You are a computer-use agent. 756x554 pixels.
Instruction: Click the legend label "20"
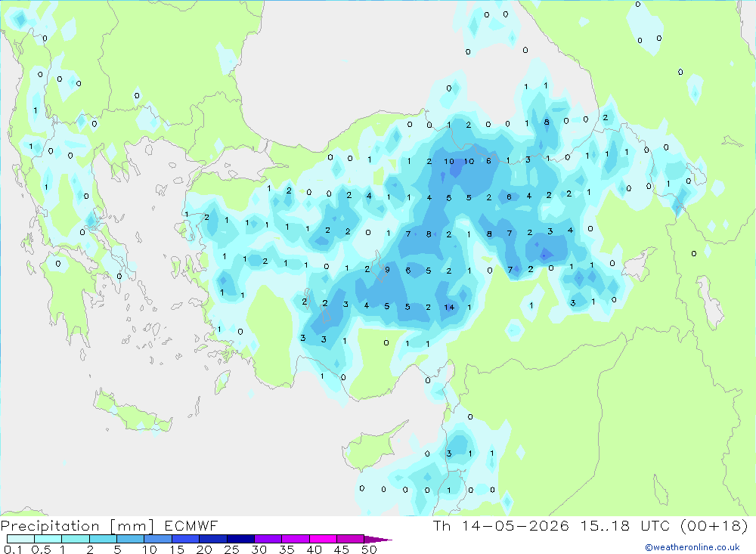(x=204, y=549)
